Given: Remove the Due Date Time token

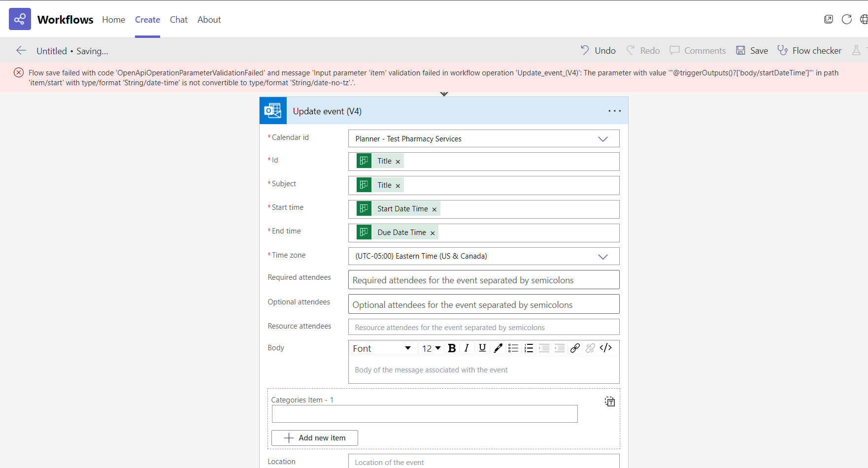Looking at the screenshot, I should (x=433, y=233).
